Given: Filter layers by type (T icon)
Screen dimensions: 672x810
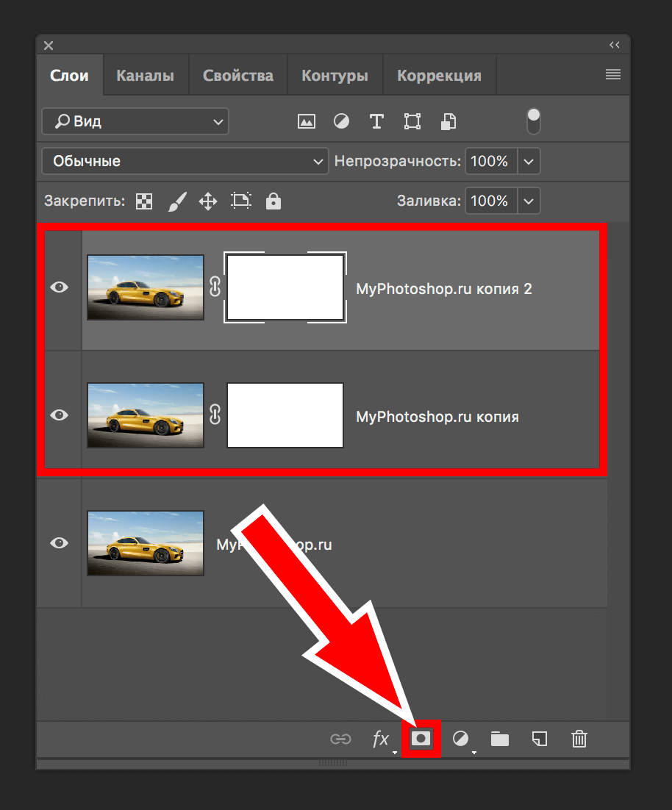Looking at the screenshot, I should [376, 121].
